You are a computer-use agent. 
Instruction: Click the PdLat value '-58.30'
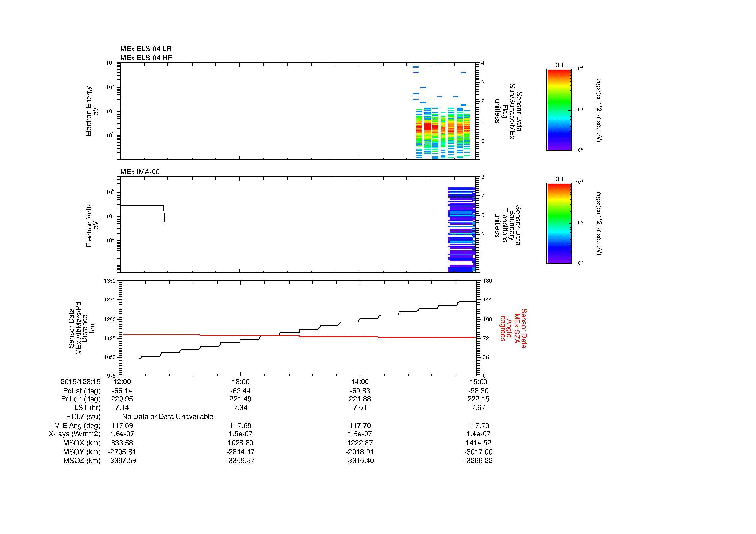click(x=478, y=391)
